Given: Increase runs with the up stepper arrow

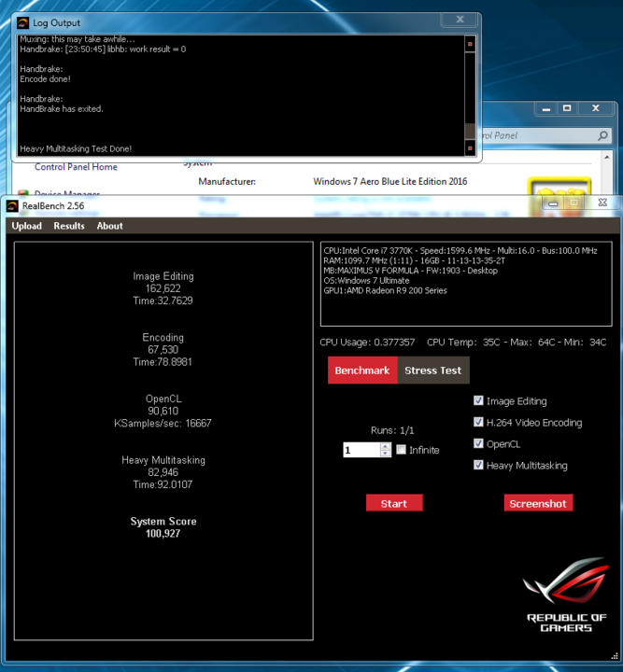Looking at the screenshot, I should click(x=386, y=446).
